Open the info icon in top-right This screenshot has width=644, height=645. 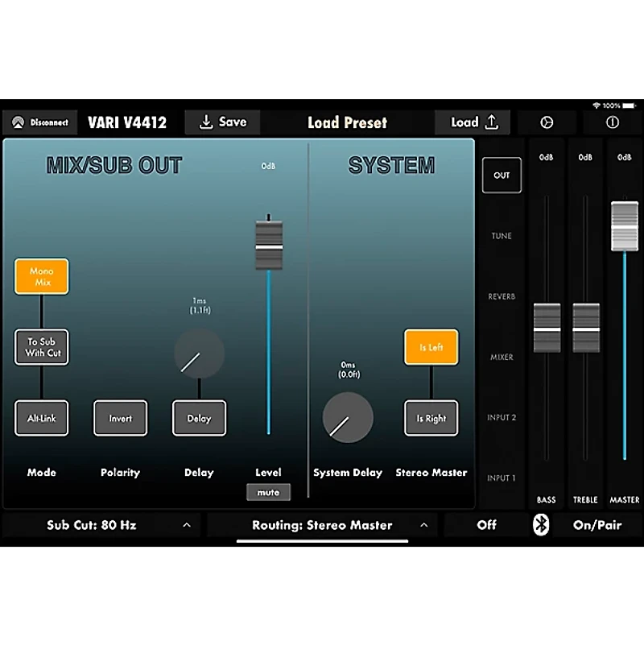[613, 122]
